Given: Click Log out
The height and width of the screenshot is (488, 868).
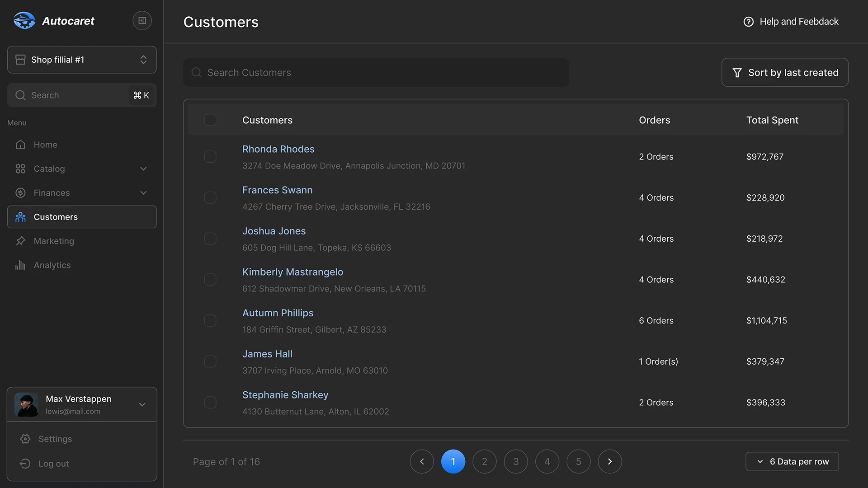Looking at the screenshot, I should tap(53, 463).
